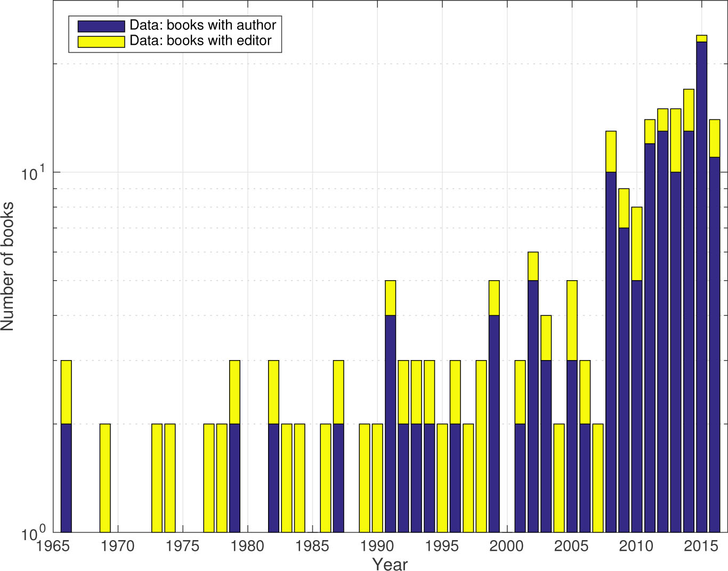Select the 'Data: books with author' legend label
Screen dimensions: 728x571
pyautogui.click(x=203, y=25)
